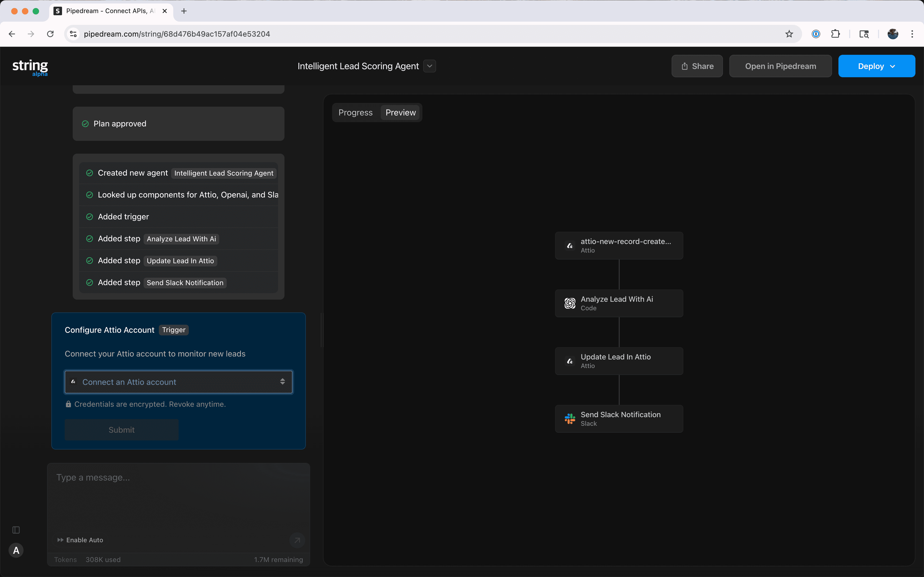
Task: Click the sidebar panel toggle icon
Action: [16, 530]
